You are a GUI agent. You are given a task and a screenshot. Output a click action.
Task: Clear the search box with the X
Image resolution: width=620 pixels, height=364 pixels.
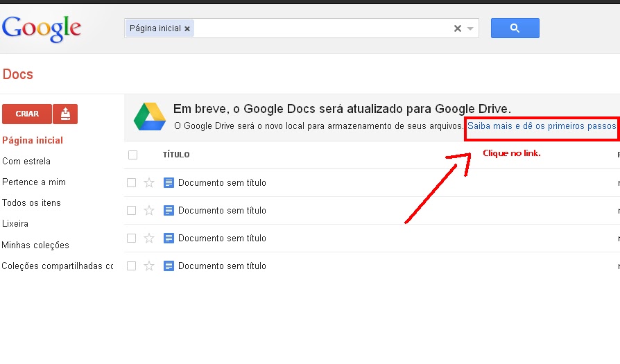point(458,28)
